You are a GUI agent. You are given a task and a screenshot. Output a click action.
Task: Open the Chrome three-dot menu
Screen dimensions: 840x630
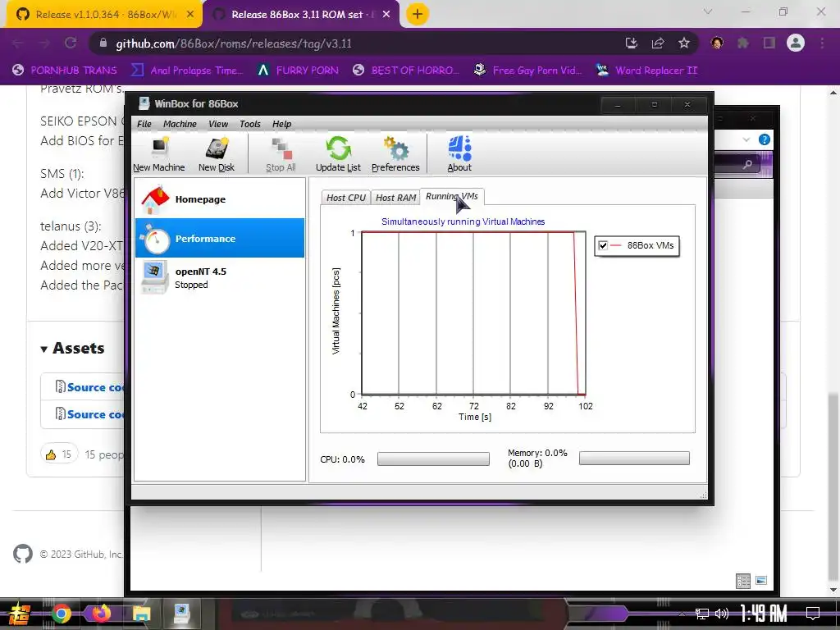click(822, 43)
